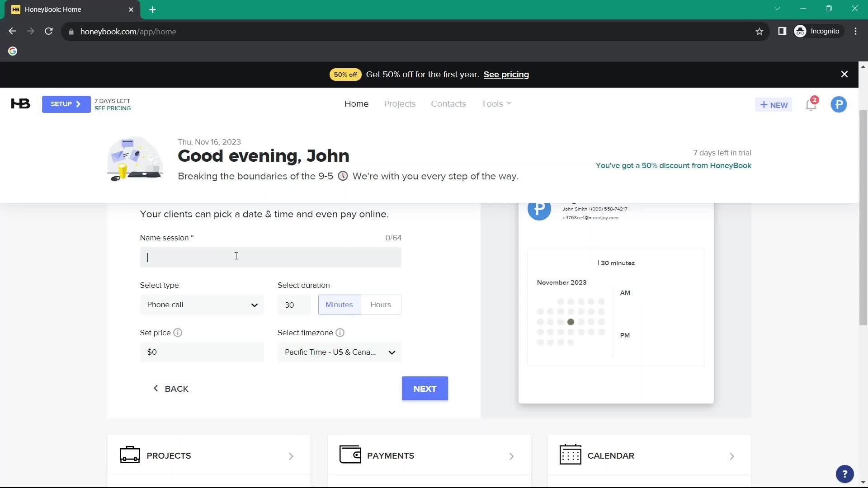The image size is (868, 488).
Task: Click the Set price $0 field
Action: coord(202,352)
